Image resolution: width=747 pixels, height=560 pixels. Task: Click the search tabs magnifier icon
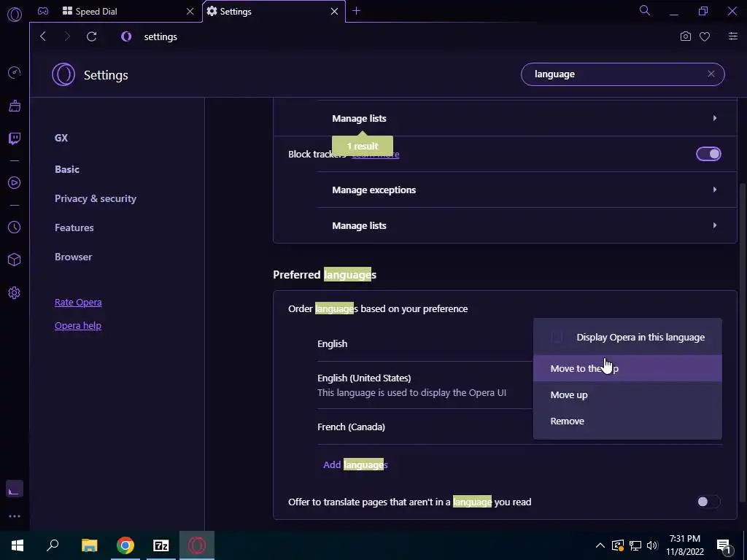point(645,10)
